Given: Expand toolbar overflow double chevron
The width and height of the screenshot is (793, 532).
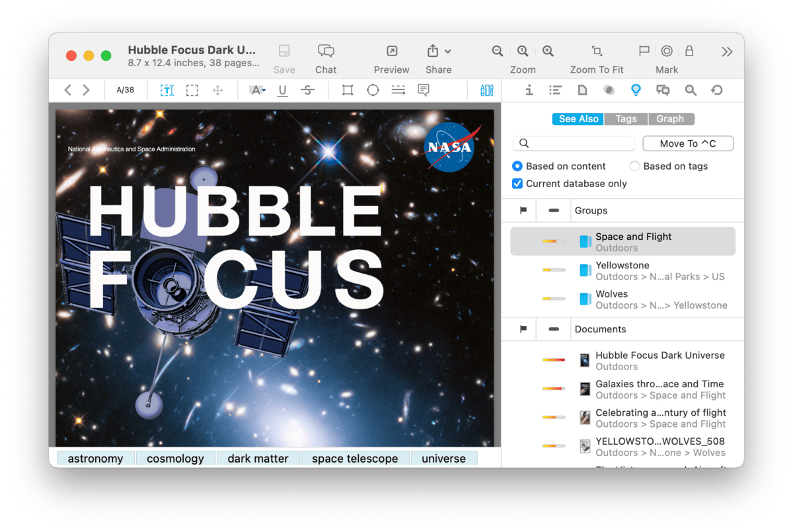Looking at the screenshot, I should [727, 52].
